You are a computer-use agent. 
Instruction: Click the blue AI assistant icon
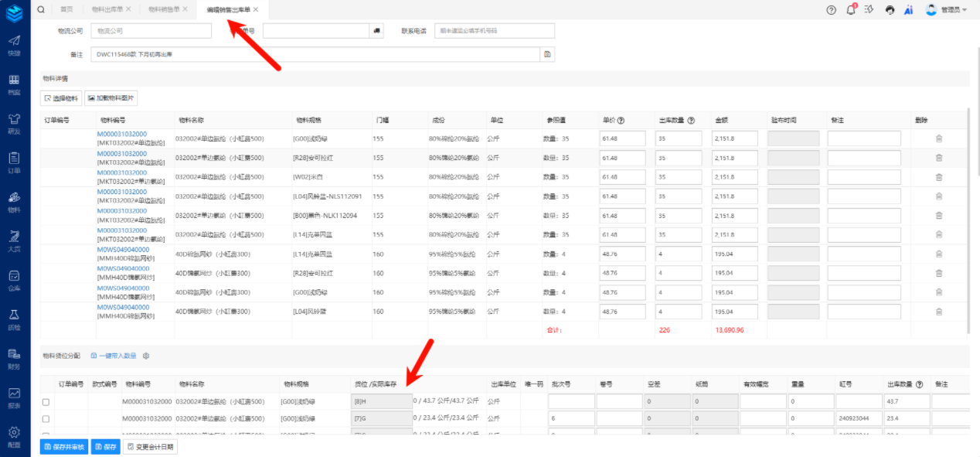[909, 10]
